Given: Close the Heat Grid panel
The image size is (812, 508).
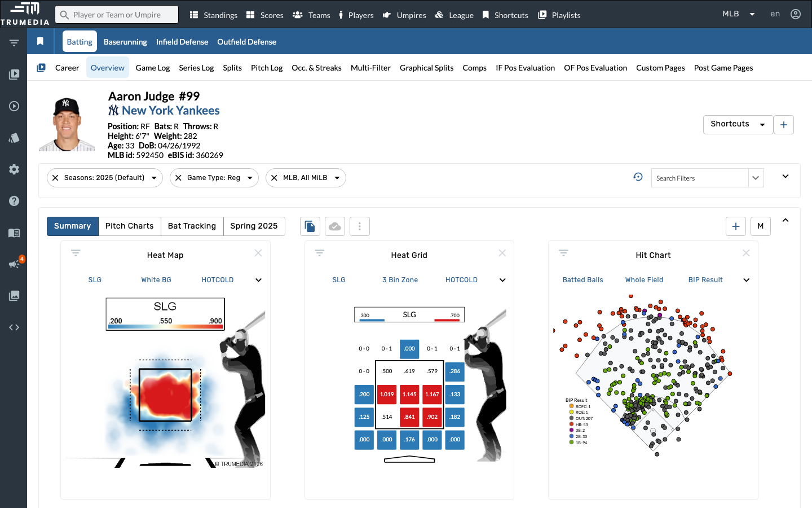Looking at the screenshot, I should (x=502, y=253).
